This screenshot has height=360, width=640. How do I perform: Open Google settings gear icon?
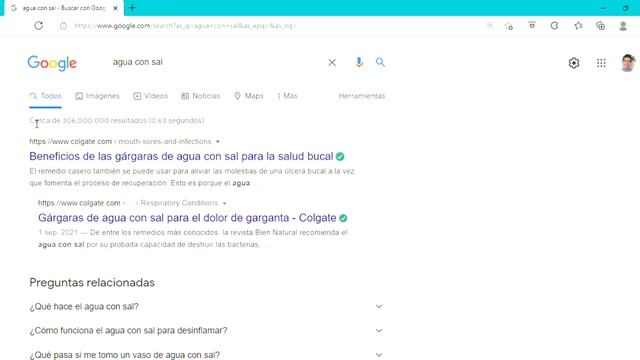[574, 63]
